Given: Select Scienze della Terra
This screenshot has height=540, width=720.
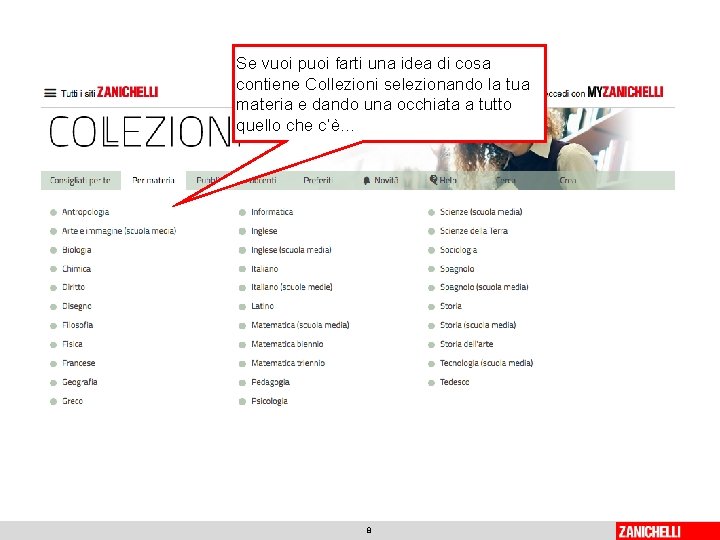Looking at the screenshot, I should click(x=473, y=231).
